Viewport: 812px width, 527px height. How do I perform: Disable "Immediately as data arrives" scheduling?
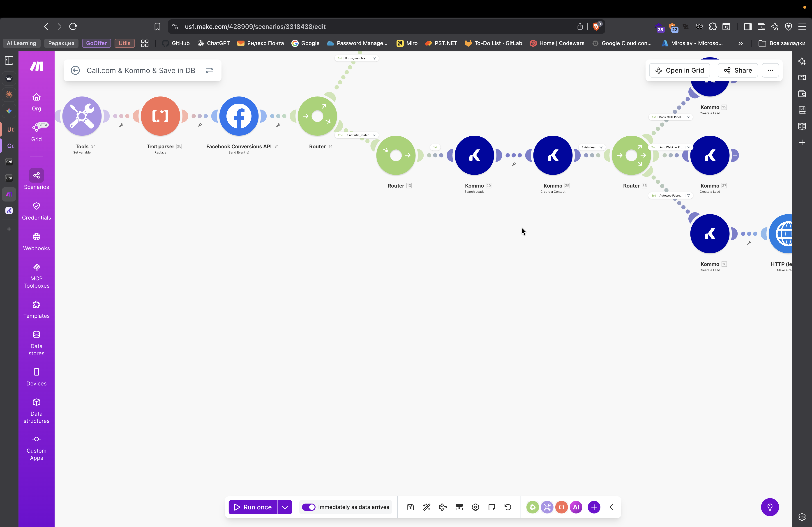click(309, 507)
